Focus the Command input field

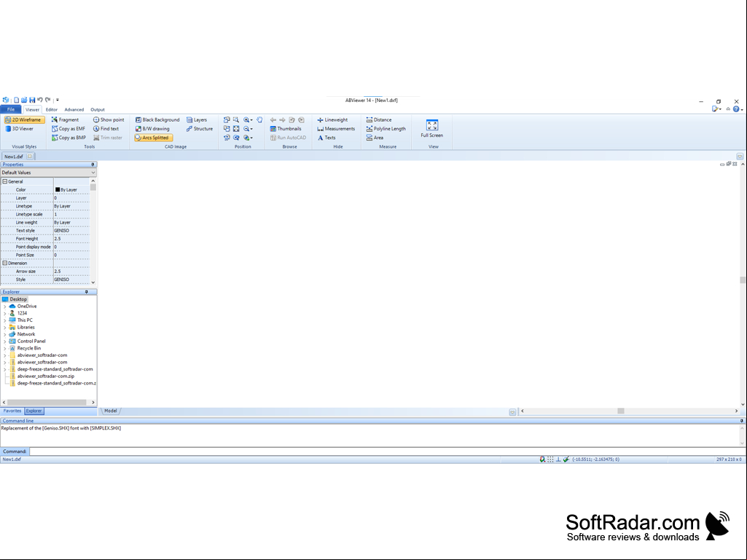(386, 451)
